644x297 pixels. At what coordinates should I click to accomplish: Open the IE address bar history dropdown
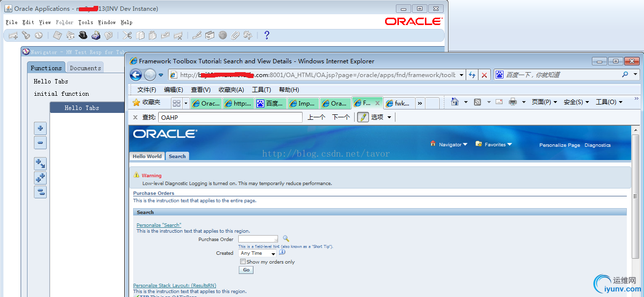461,75
